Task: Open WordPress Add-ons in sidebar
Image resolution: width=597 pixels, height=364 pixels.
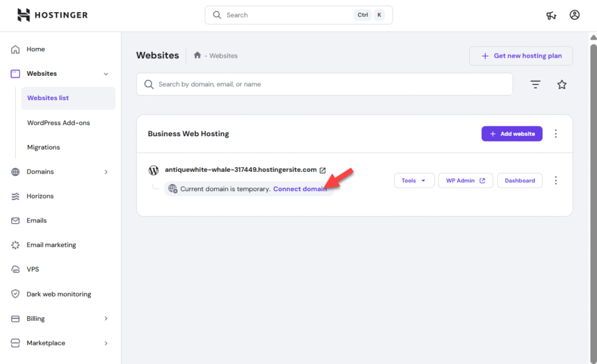Action: pos(58,123)
